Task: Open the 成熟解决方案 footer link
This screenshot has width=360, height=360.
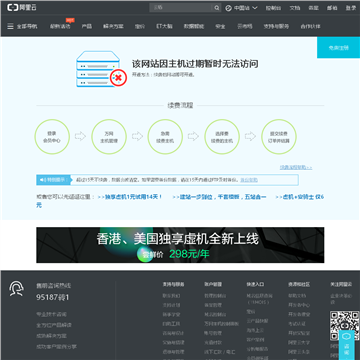Action: point(51,336)
